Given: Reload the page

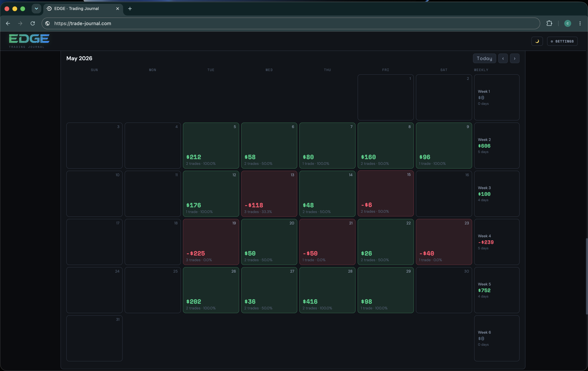Looking at the screenshot, I should tap(33, 23).
